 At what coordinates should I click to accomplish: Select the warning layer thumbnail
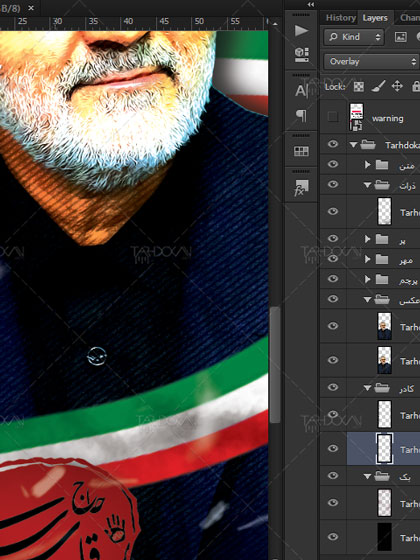pyautogui.click(x=356, y=117)
